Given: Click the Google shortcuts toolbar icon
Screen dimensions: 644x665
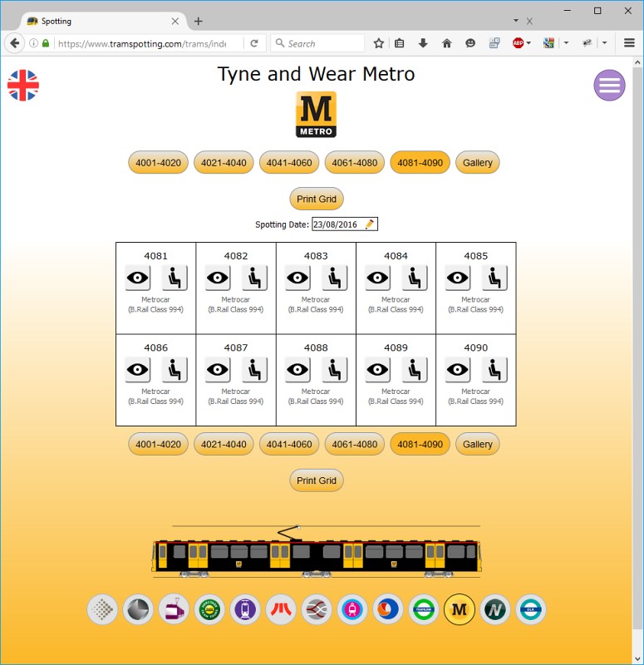Looking at the screenshot, I should coord(548,43).
